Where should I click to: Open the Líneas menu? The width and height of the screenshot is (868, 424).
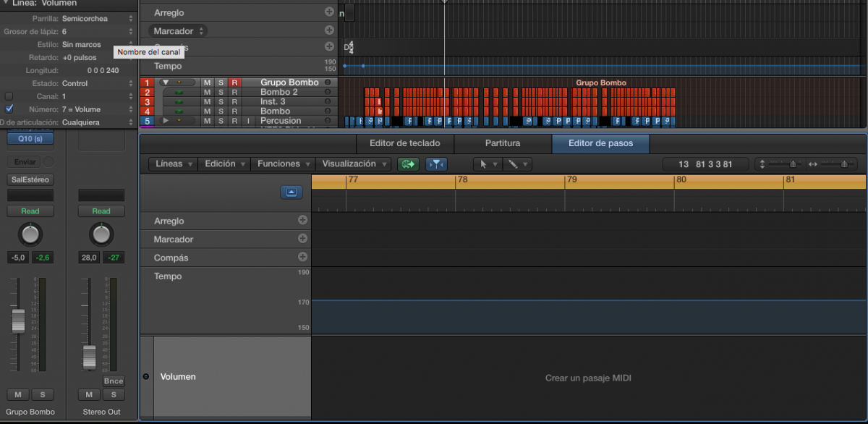pos(174,164)
